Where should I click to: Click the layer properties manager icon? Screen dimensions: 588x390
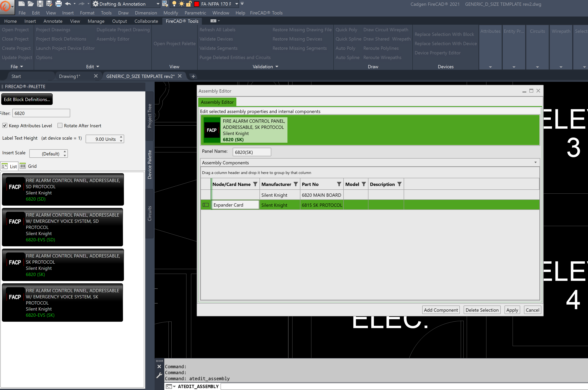coord(165,4)
